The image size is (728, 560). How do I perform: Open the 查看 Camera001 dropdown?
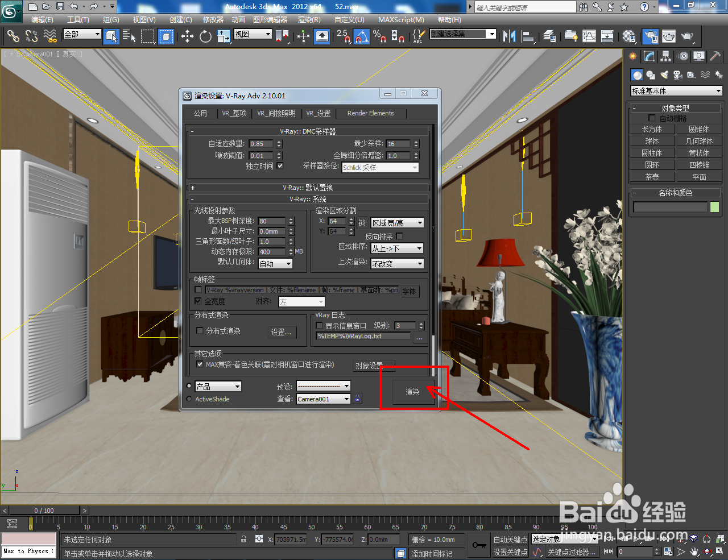click(324, 399)
